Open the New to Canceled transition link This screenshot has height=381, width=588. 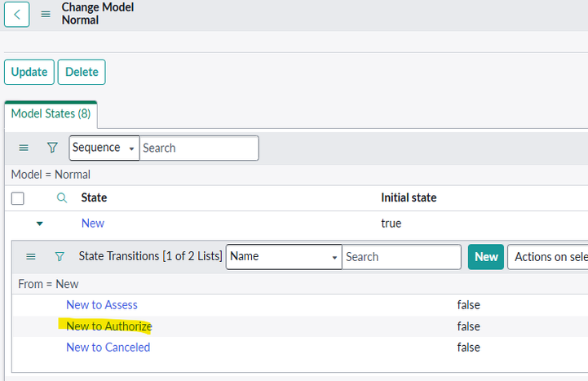tap(108, 348)
